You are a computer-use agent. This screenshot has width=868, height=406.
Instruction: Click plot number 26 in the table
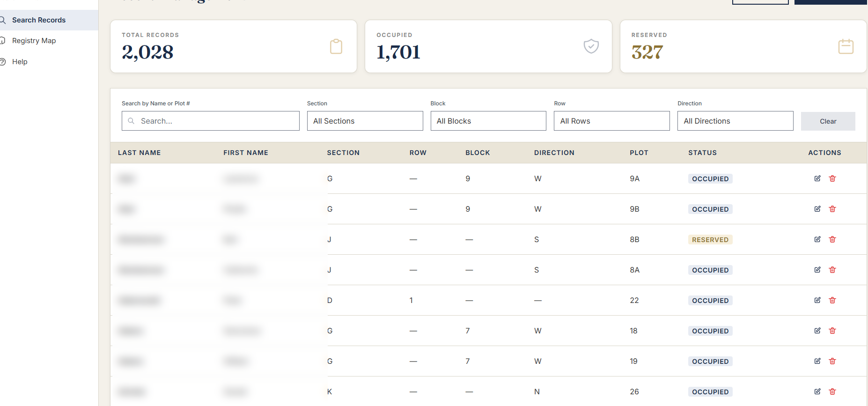(634, 391)
